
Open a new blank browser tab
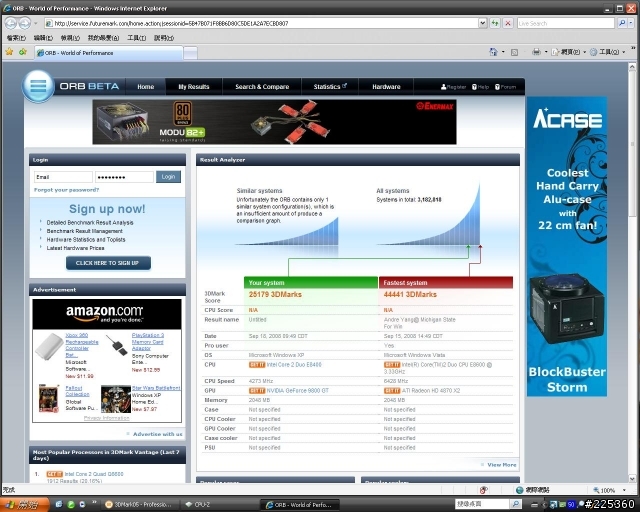pos(190,53)
